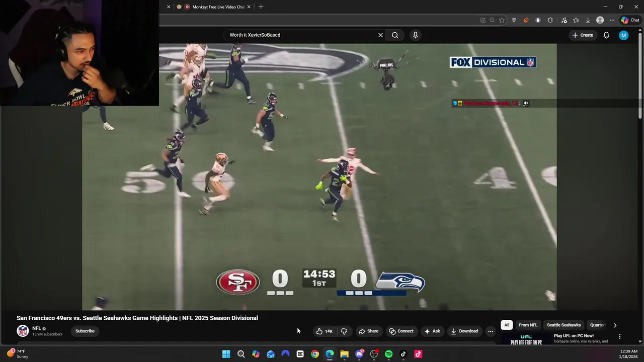Subscribe to the NFL channel
The height and width of the screenshot is (362, 644).
pyautogui.click(x=85, y=331)
